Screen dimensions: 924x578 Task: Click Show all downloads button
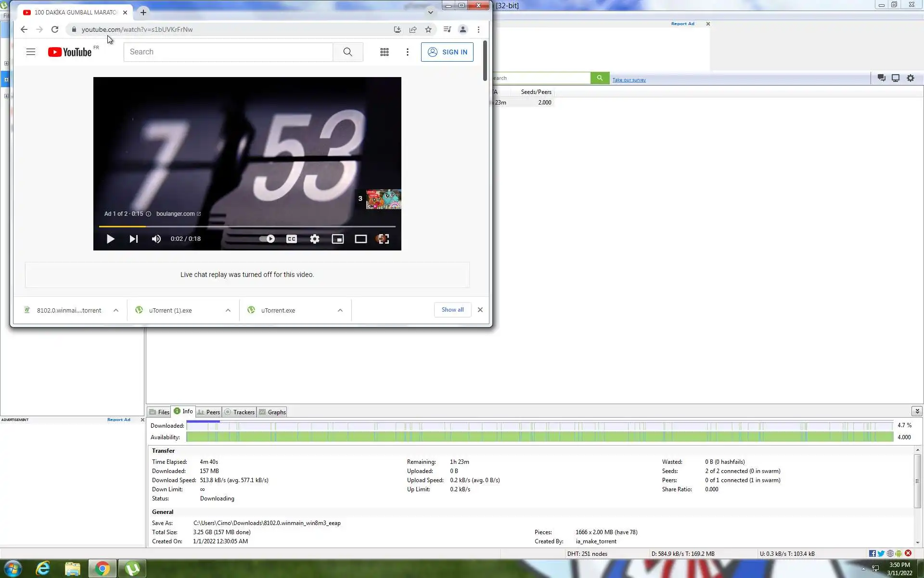452,310
